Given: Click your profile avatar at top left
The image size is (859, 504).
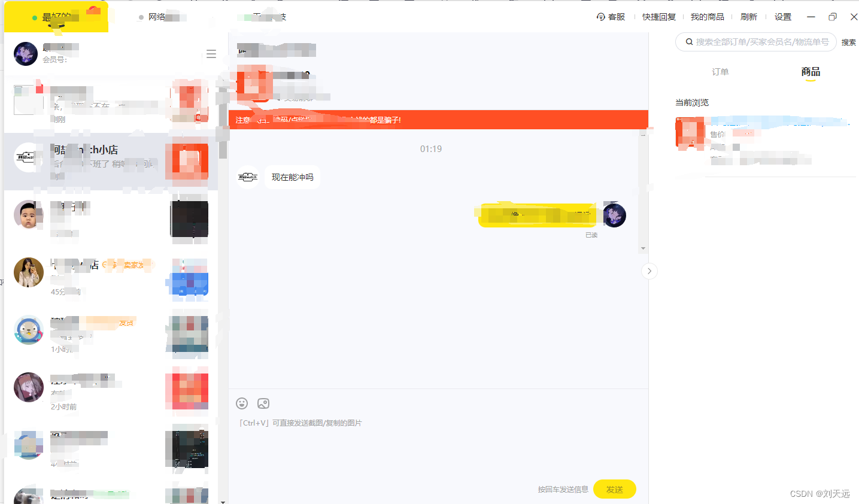Looking at the screenshot, I should pyautogui.click(x=26, y=54).
